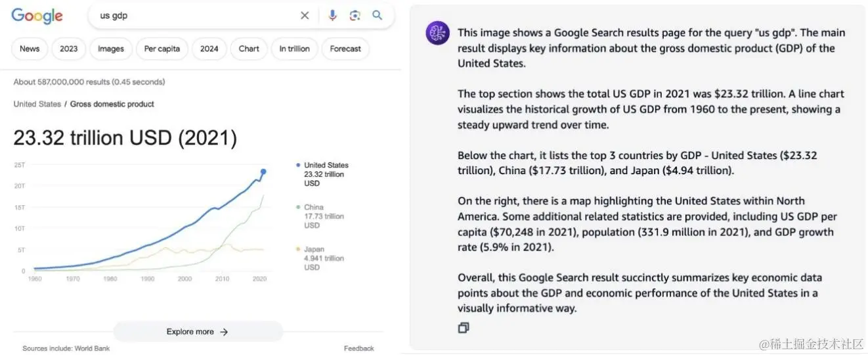
Task: Click the '23.32 trillion USD (2021)' heading
Action: pos(125,138)
